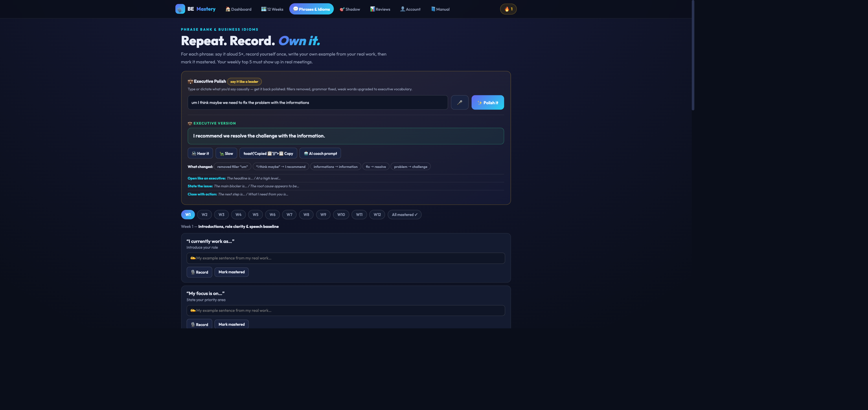Click the fire streak counter badge
Screen dimensions: 868x410
(x=508, y=9)
